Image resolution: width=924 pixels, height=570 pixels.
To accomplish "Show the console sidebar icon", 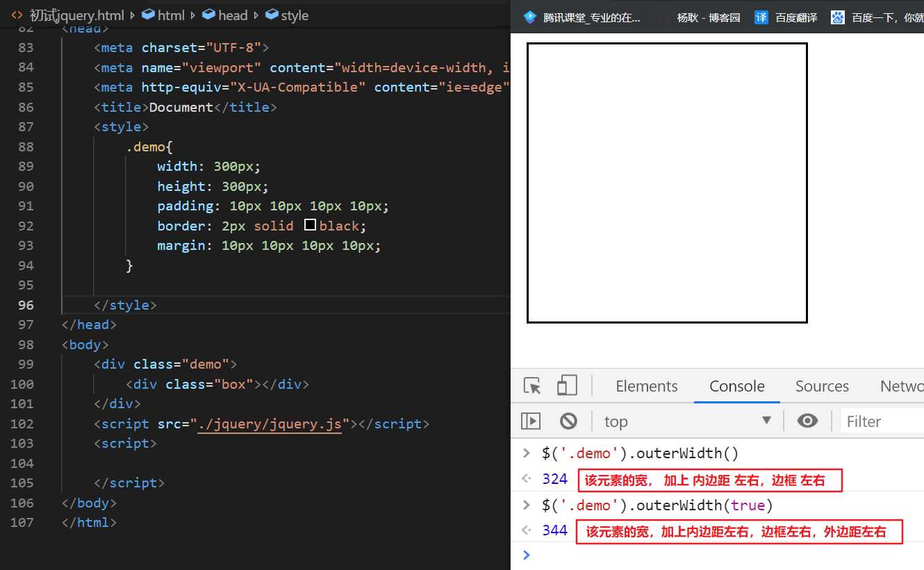I will coord(531,421).
